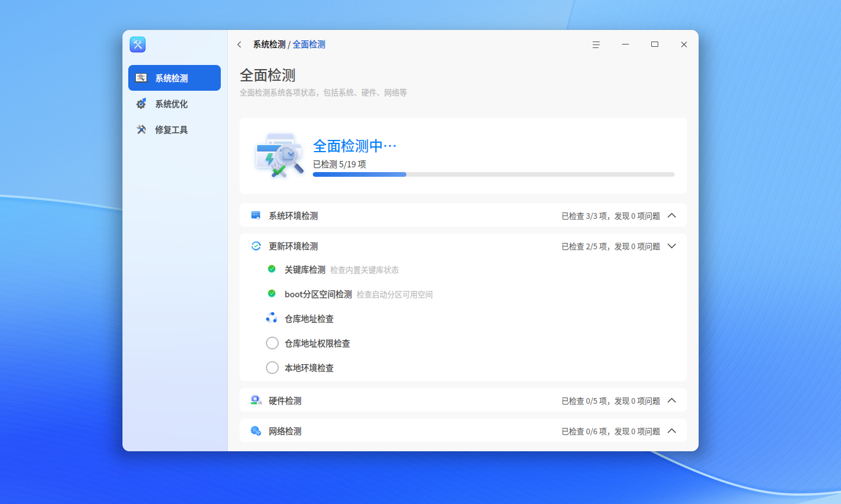
Task: Click the detection progress bar
Action: pos(494,174)
